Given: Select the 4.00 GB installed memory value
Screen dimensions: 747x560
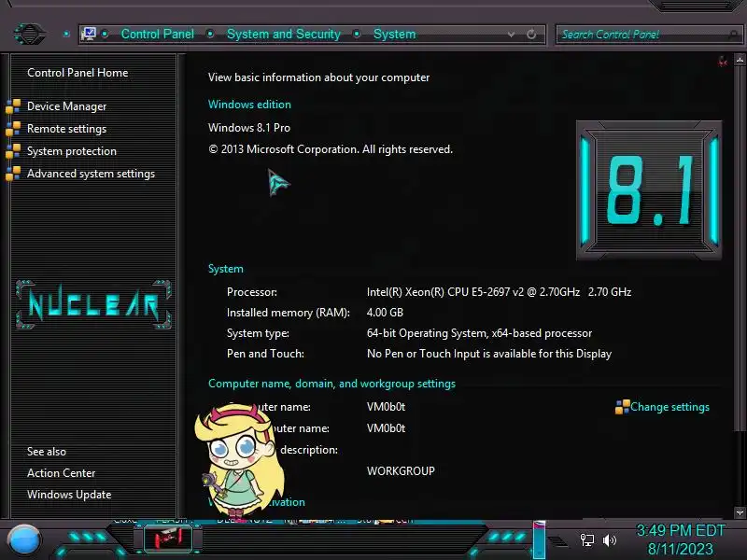Looking at the screenshot, I should coord(385,313).
